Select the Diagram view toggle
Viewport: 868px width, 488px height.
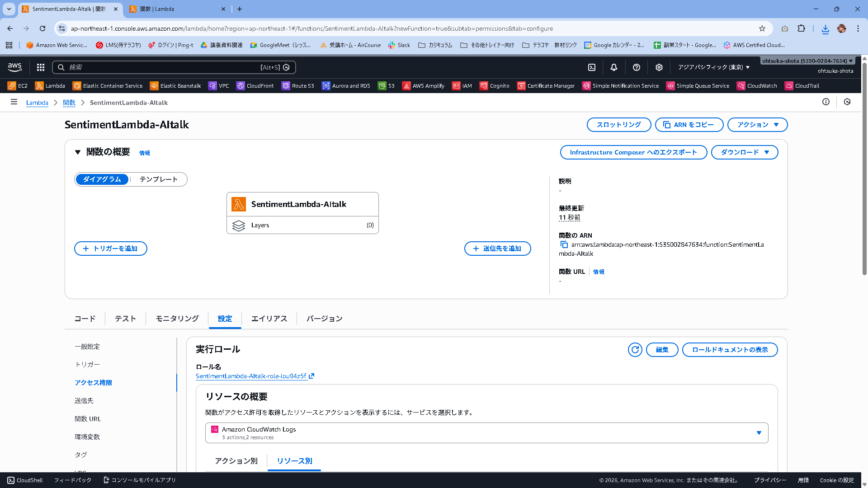102,179
